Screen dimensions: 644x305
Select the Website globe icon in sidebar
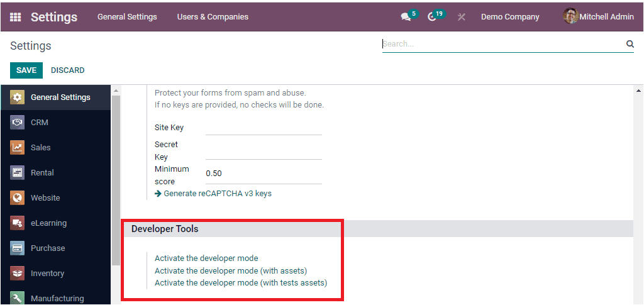click(x=18, y=198)
